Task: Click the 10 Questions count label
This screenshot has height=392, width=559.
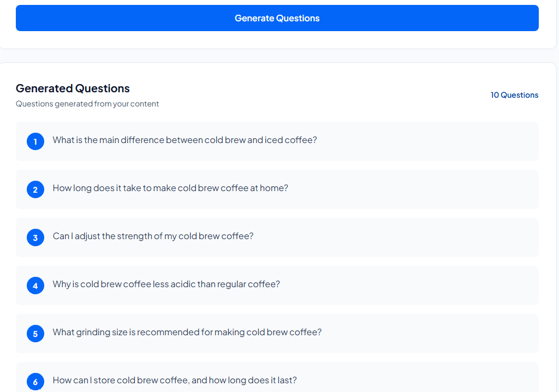Action: 514,95
